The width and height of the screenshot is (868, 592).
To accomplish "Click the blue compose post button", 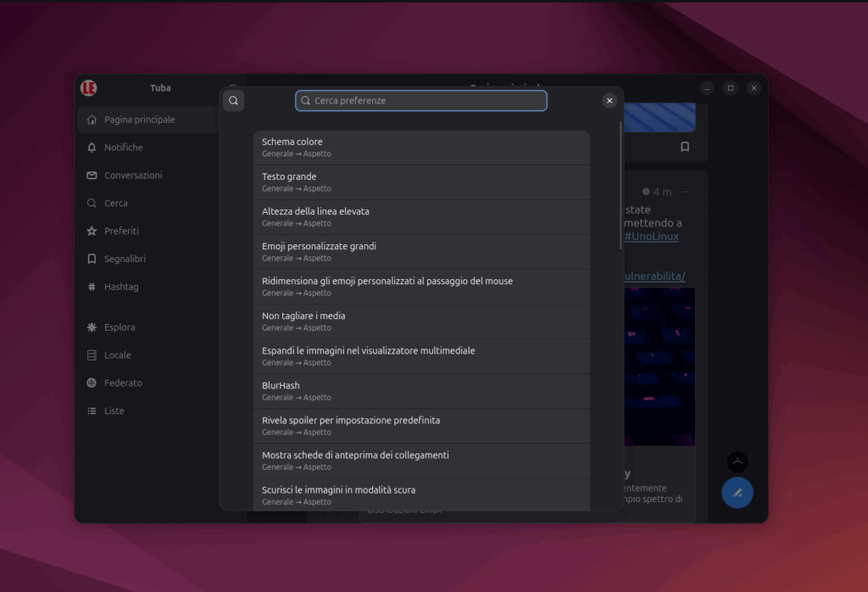I will tap(737, 492).
